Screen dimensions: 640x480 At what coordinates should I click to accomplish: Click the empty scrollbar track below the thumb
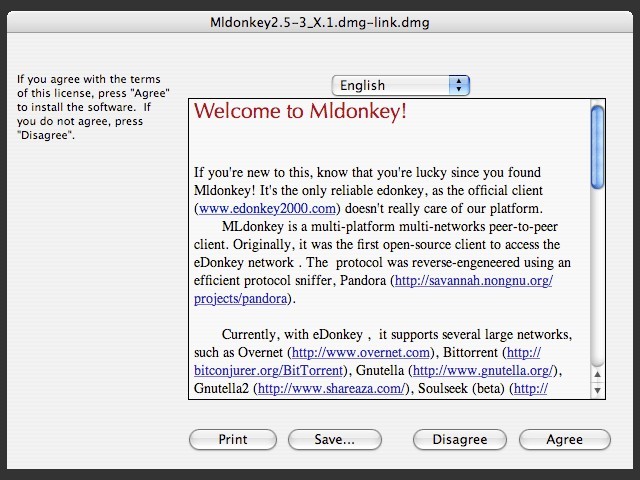coord(598,278)
